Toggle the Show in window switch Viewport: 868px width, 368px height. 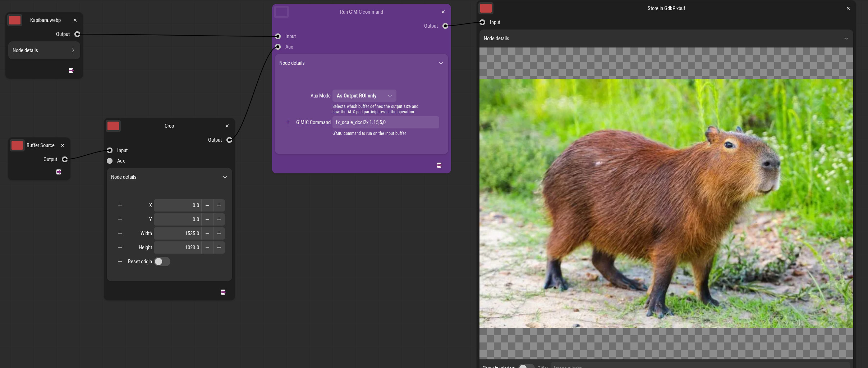526,366
